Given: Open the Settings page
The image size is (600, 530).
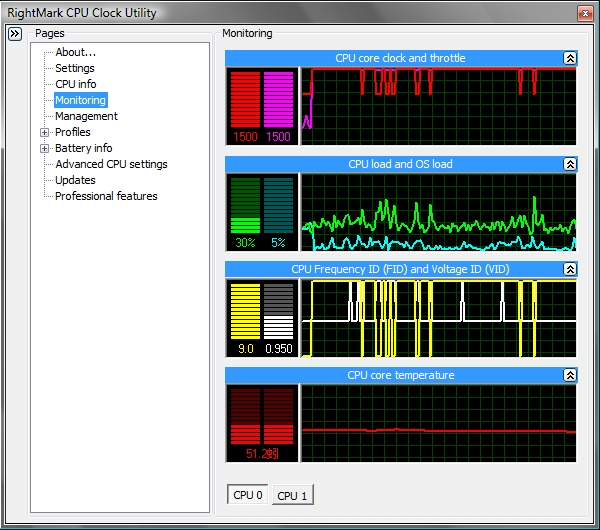Looking at the screenshot, I should tap(75, 68).
